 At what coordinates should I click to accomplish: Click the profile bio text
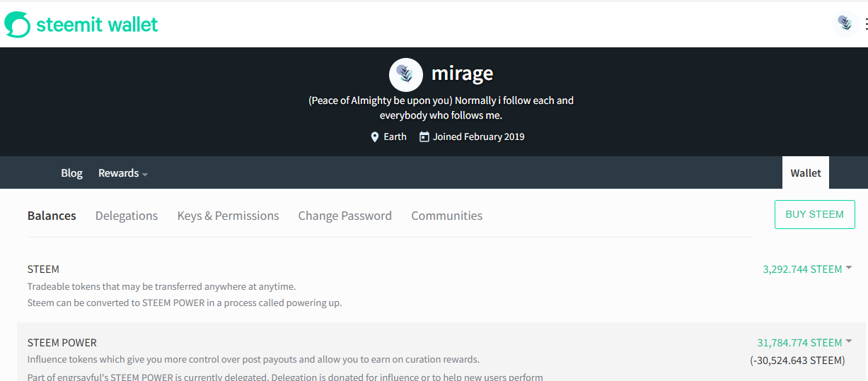pos(441,107)
